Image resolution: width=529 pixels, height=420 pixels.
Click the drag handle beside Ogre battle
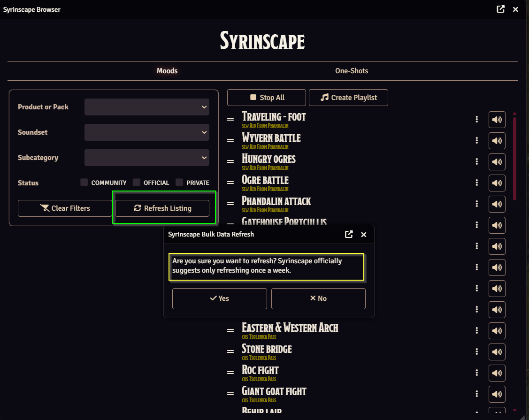230,183
